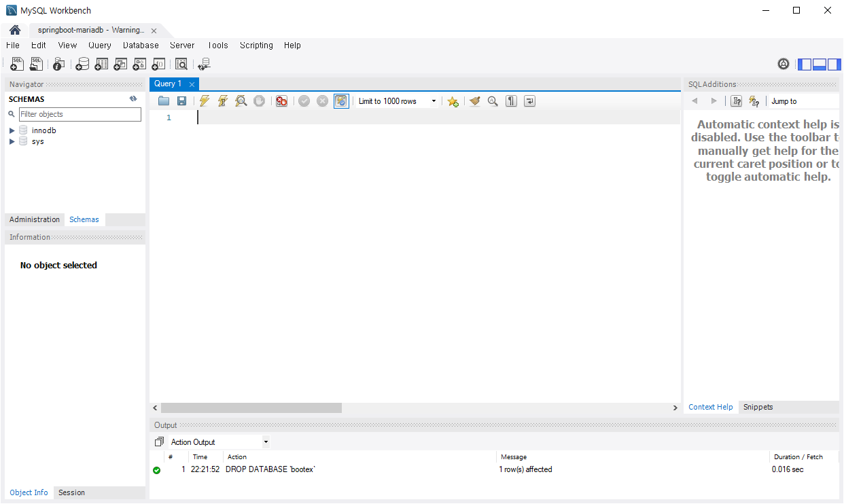Commit the current transaction

[304, 101]
